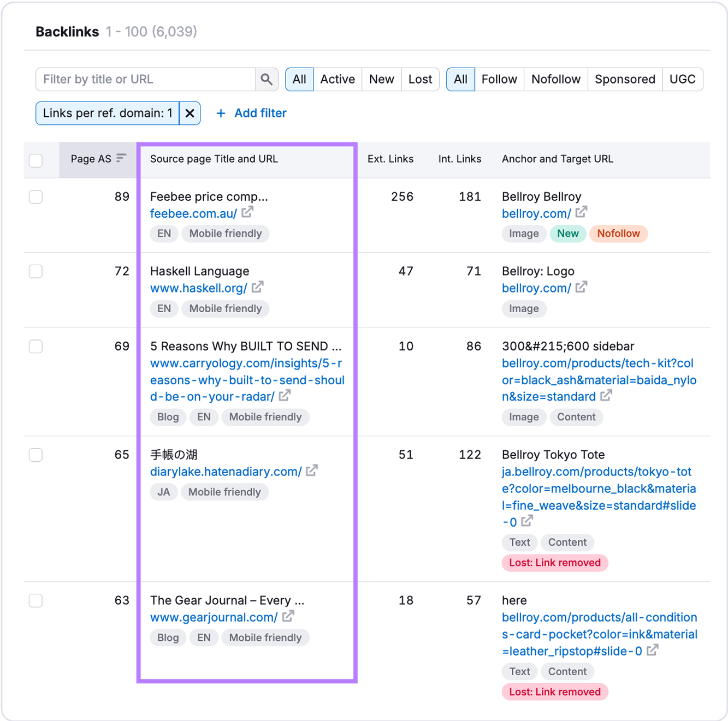The height and width of the screenshot is (721, 728).
Task: Remove the Links per ref. domain filter chip
Action: [x=190, y=113]
